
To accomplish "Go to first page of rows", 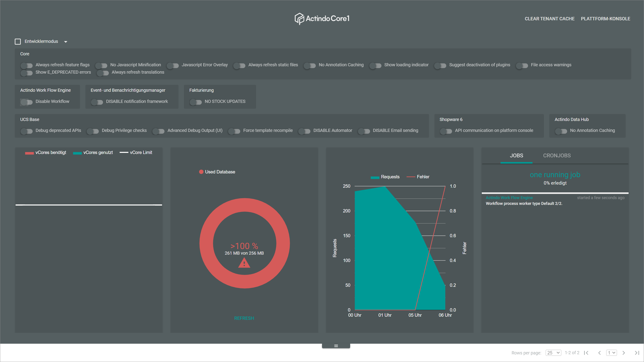I will coord(586,353).
